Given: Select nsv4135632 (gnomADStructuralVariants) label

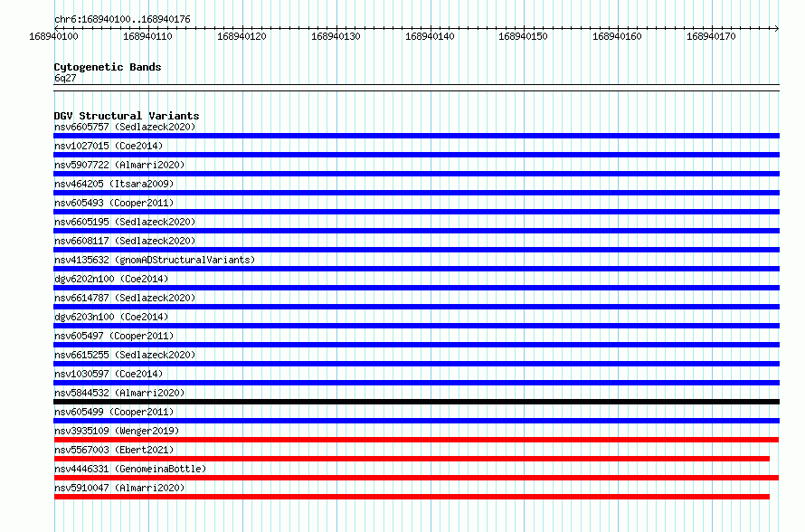Looking at the screenshot, I should click(x=155, y=260).
